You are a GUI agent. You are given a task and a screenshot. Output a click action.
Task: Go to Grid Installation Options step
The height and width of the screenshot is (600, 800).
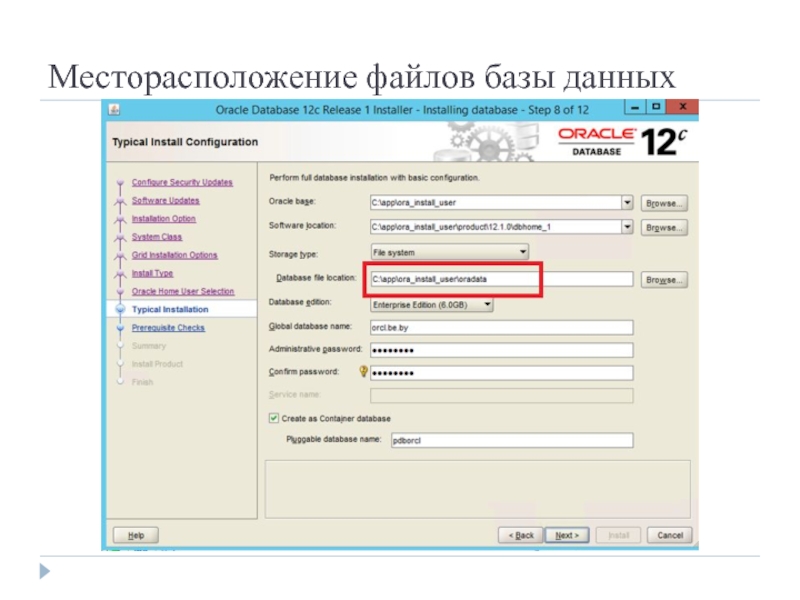[174, 255]
